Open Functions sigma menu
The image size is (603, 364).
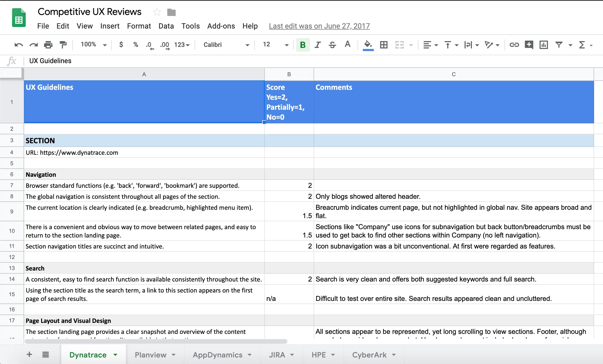tap(582, 45)
